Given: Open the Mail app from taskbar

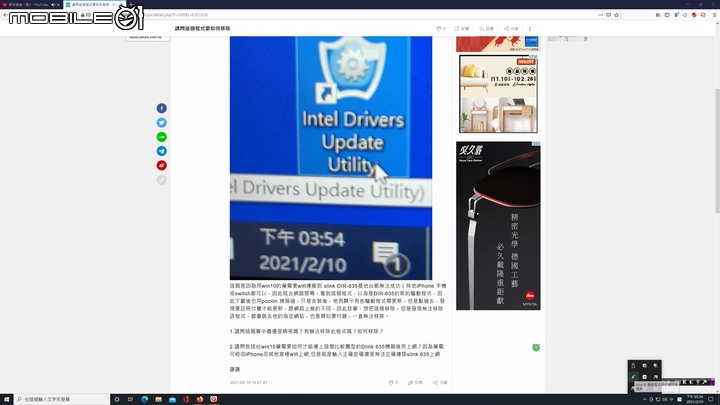Looking at the screenshot, I should tap(172, 399).
